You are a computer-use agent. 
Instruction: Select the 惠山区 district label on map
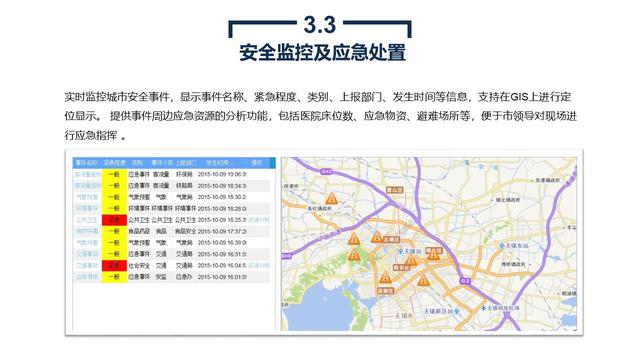(395, 190)
